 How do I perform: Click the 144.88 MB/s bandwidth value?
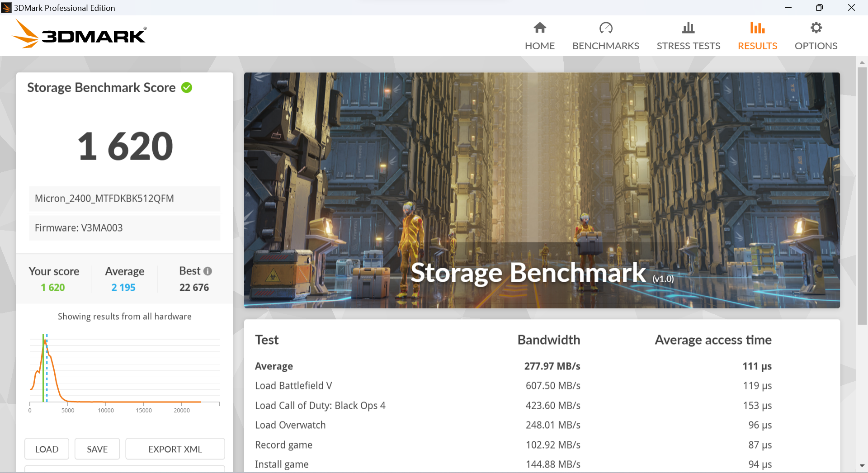pos(553,464)
